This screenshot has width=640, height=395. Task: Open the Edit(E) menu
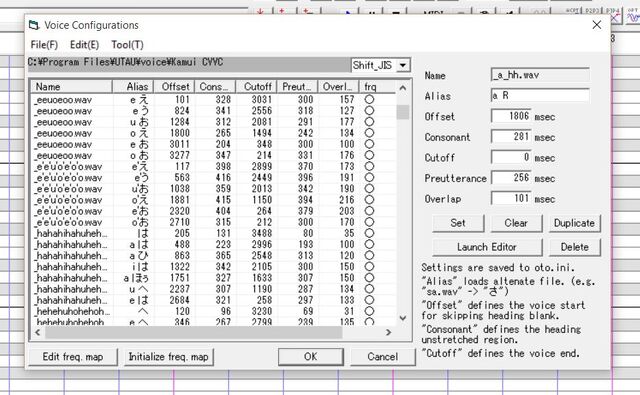click(x=84, y=45)
